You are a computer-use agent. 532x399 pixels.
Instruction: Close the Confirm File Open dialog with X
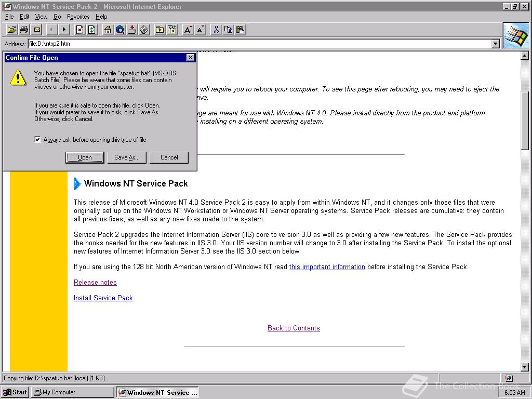point(191,58)
